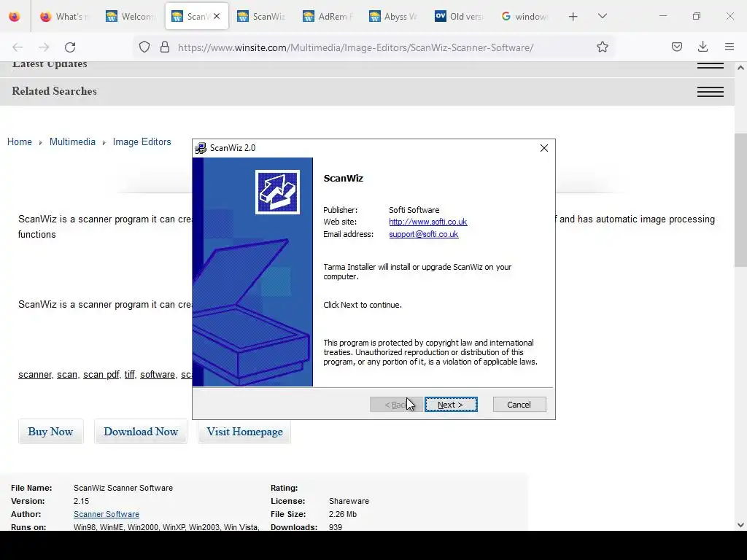The height and width of the screenshot is (560, 747).
Task: Open a new tab with the plus button
Action: point(573,17)
